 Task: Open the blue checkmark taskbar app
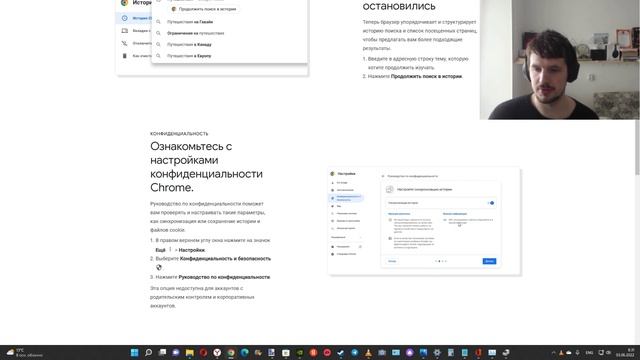coord(341,353)
